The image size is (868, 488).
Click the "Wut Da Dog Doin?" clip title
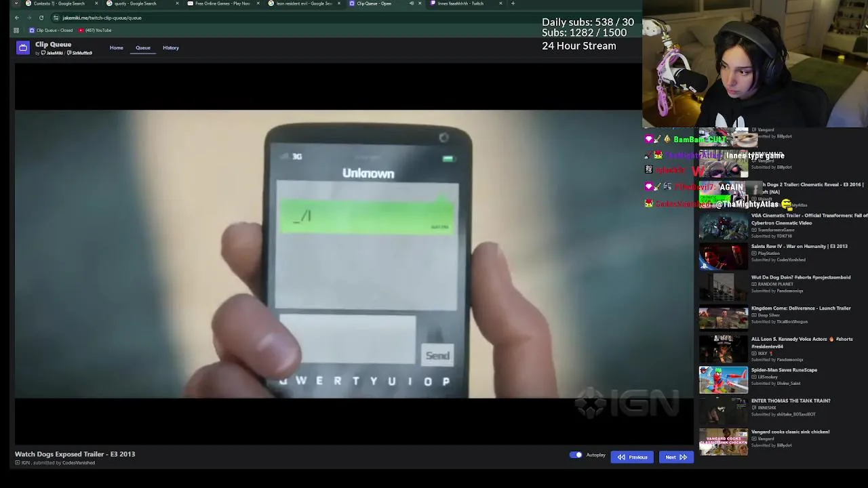[x=801, y=277]
